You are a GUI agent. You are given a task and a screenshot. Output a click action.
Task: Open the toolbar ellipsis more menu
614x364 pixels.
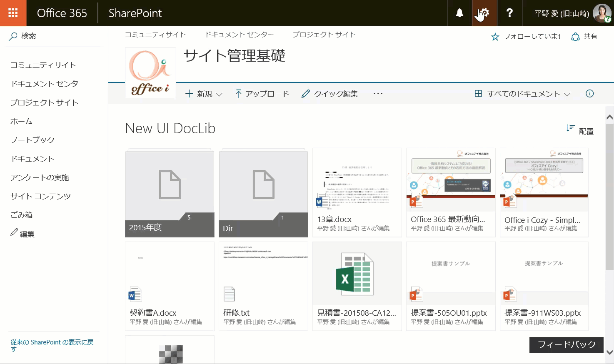click(378, 94)
